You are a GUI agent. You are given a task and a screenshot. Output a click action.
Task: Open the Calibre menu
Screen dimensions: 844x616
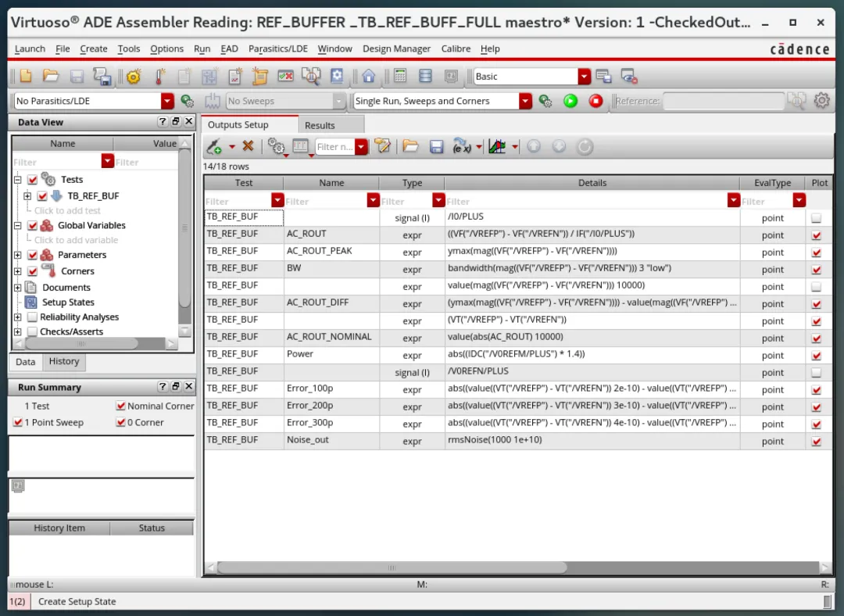pyautogui.click(x=456, y=48)
